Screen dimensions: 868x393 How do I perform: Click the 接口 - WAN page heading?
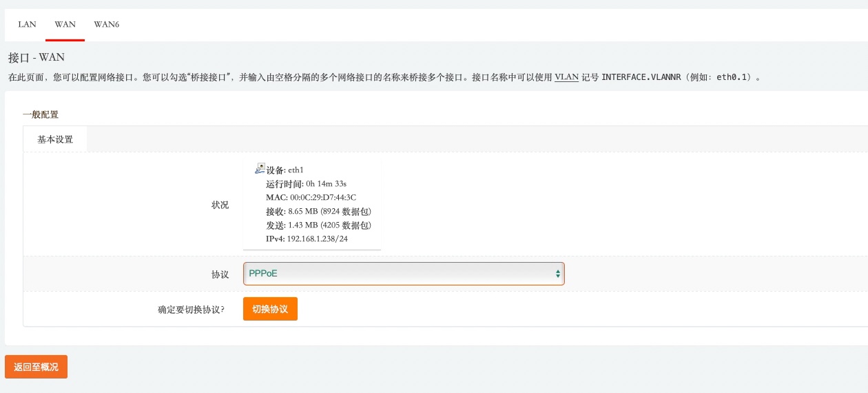click(x=36, y=57)
